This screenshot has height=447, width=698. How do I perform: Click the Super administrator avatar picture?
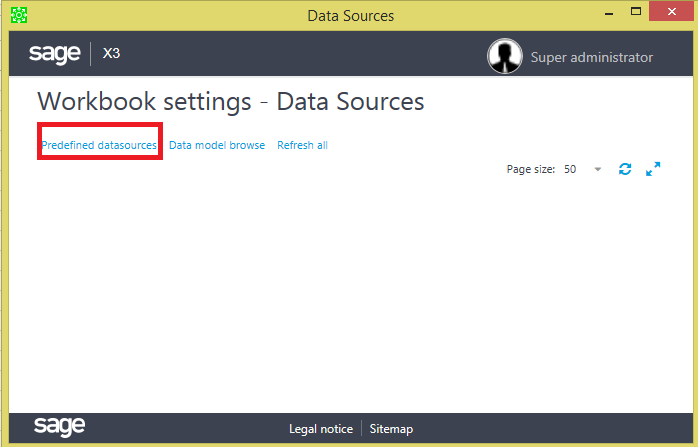pos(505,56)
